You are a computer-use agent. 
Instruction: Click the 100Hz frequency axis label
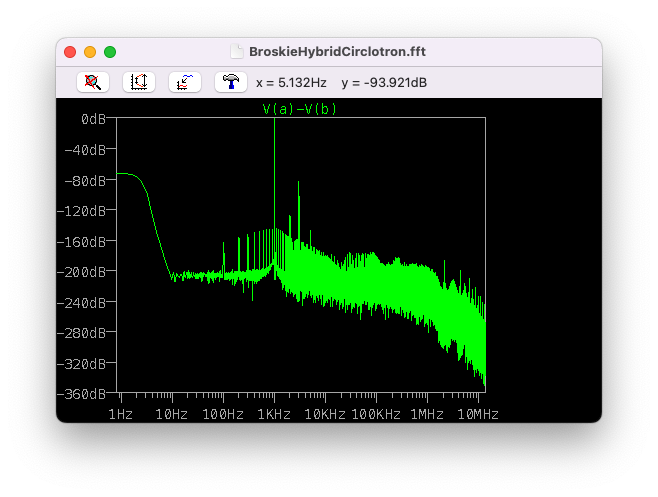click(x=223, y=415)
